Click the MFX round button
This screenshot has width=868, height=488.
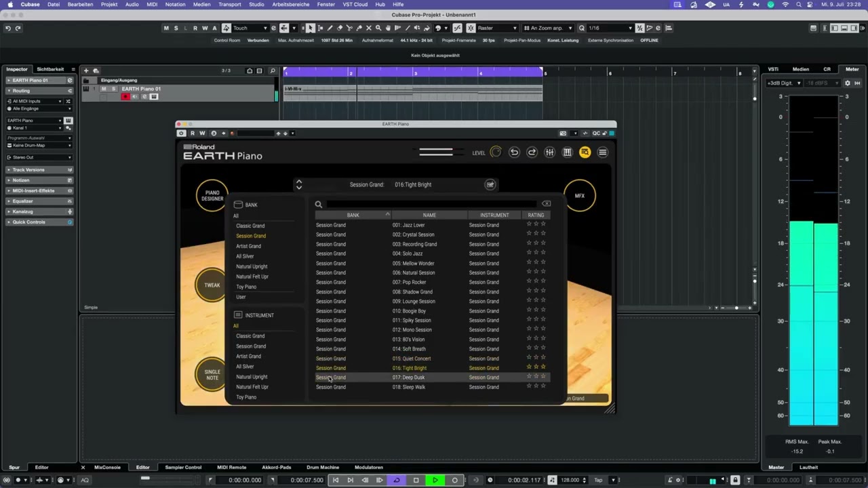(580, 196)
